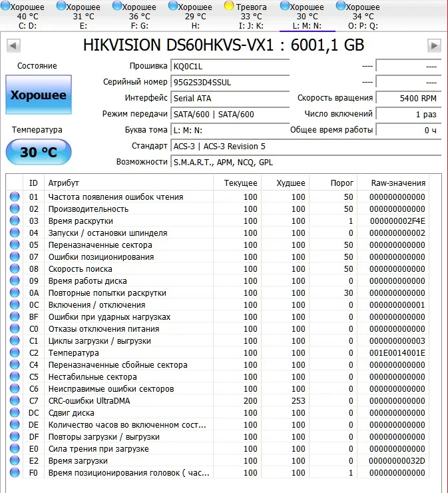Image resolution: width=448 pixels, height=493 pixels.
Task: Click status icon of 'Сдвиг диска' row
Action: pos(15,412)
